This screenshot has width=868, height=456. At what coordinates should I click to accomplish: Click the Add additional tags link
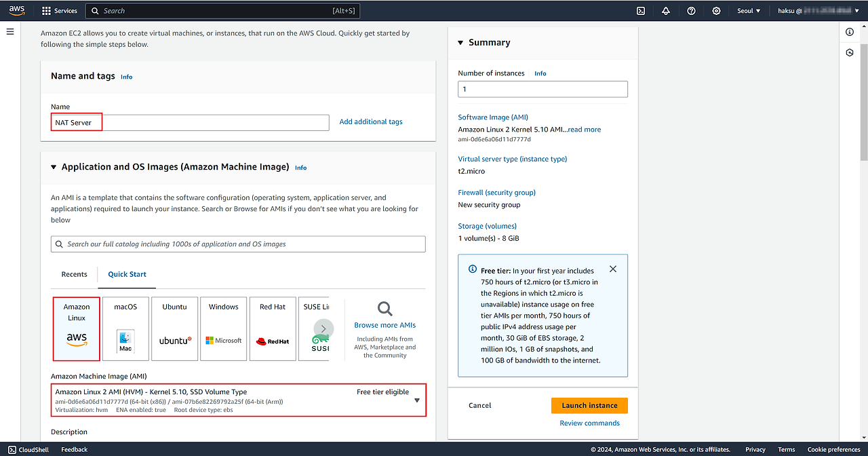[x=371, y=122]
